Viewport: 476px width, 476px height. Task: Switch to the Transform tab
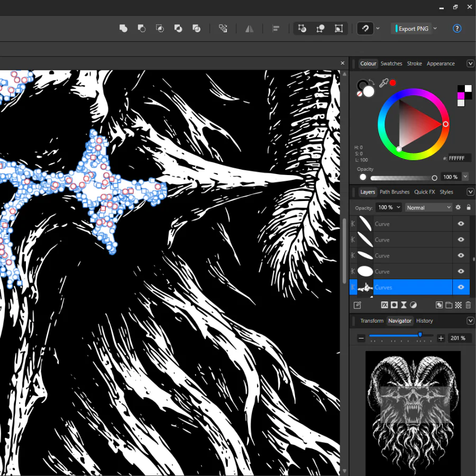click(372, 321)
